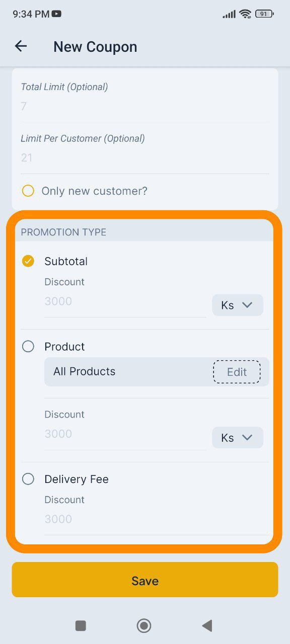Image resolution: width=290 pixels, height=644 pixels.
Task: Tap the battery indicator icon
Action: pos(264,14)
